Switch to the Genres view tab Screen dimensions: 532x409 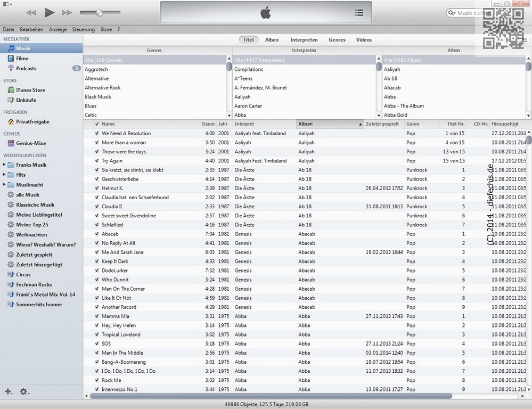click(x=337, y=40)
